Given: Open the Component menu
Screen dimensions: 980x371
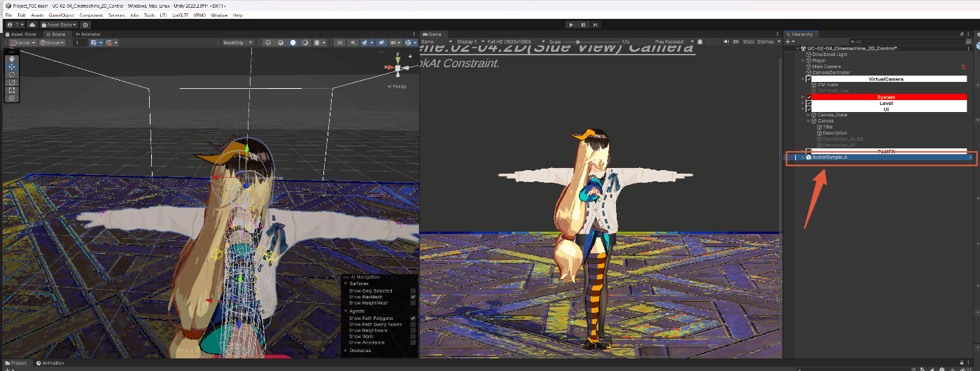Looking at the screenshot, I should tap(91, 15).
